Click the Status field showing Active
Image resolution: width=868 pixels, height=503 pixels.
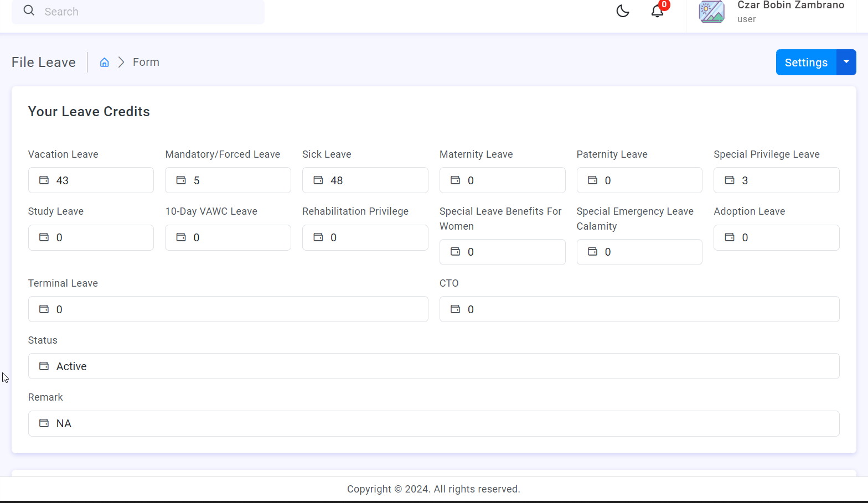(434, 366)
